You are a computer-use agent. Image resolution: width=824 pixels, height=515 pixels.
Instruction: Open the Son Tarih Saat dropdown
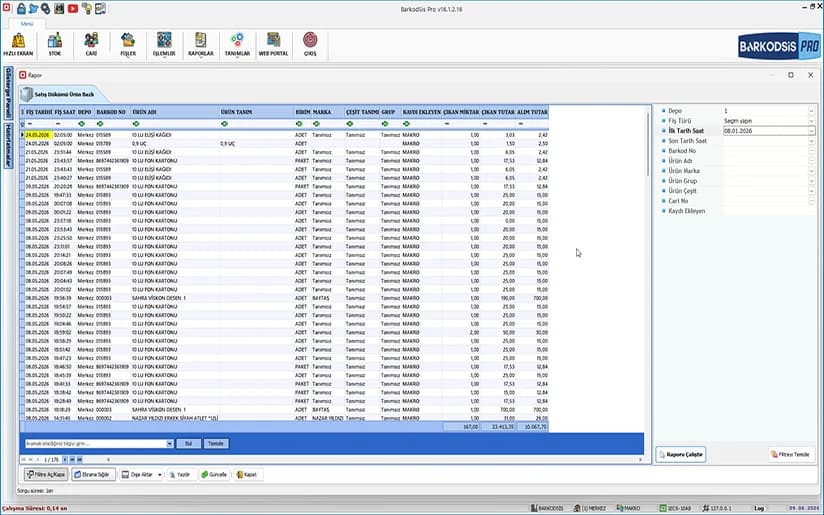[811, 141]
